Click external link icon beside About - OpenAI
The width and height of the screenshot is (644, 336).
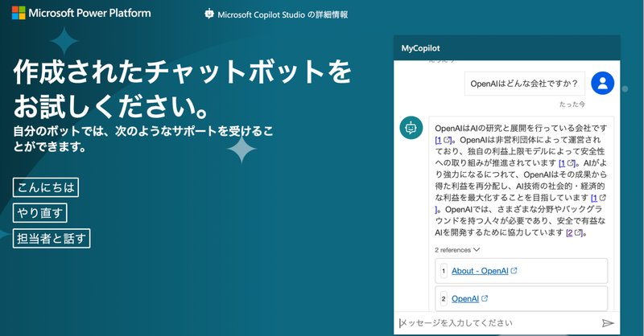tap(514, 271)
